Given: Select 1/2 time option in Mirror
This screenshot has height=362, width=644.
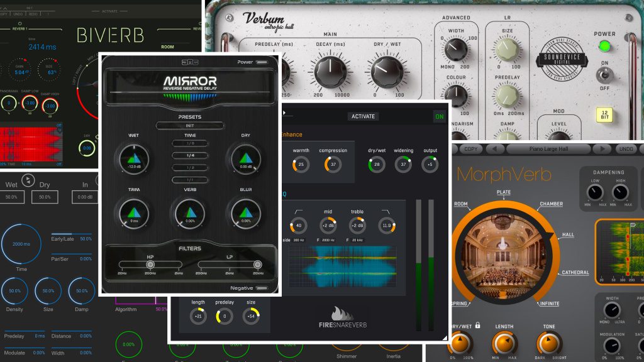Looking at the screenshot, I should coord(190,168).
